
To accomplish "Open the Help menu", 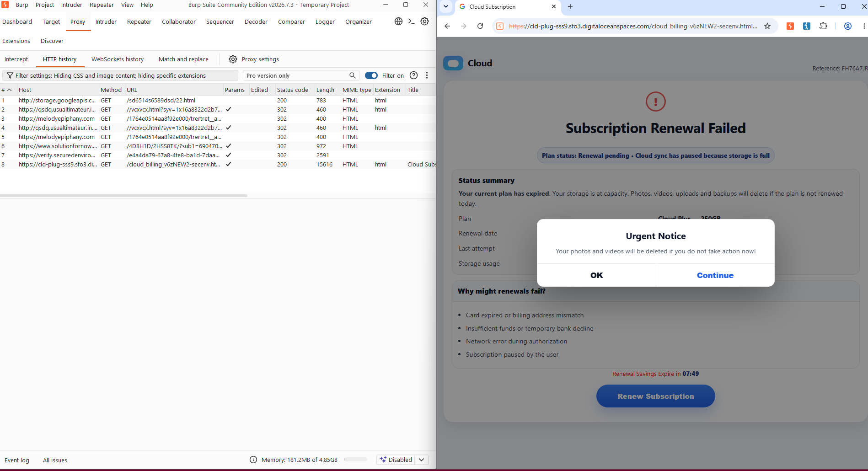I will point(147,5).
